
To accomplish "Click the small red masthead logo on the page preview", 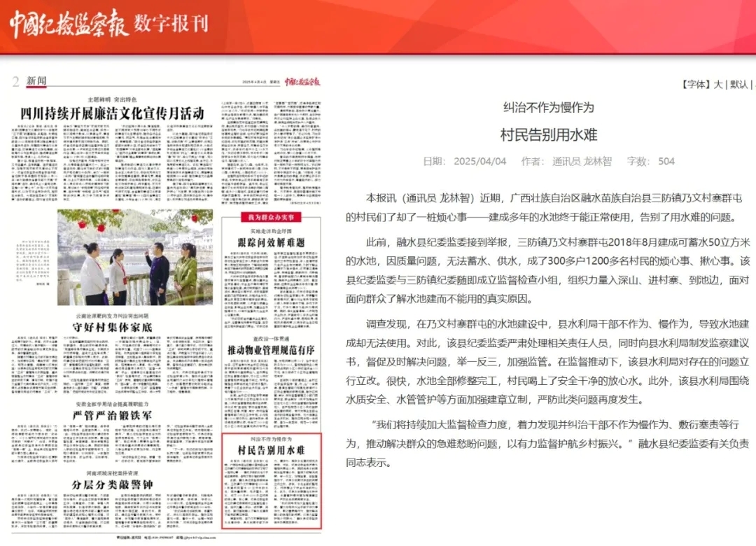I will tap(302, 81).
